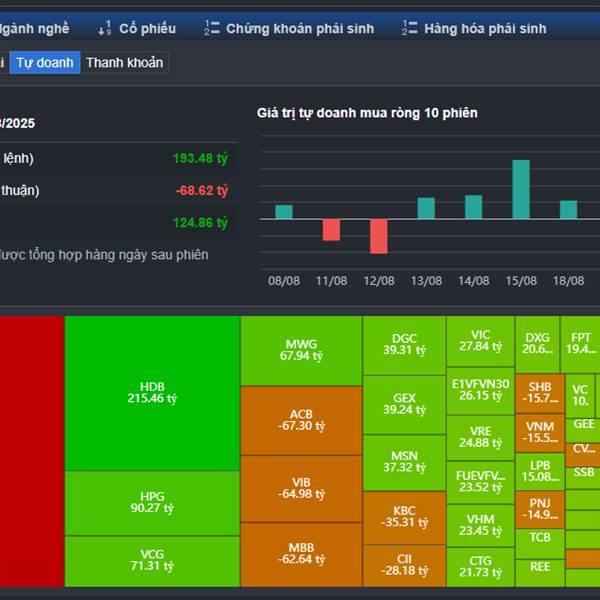600x600 pixels.
Task: Open the PNJ negative tile
Action: [540, 510]
